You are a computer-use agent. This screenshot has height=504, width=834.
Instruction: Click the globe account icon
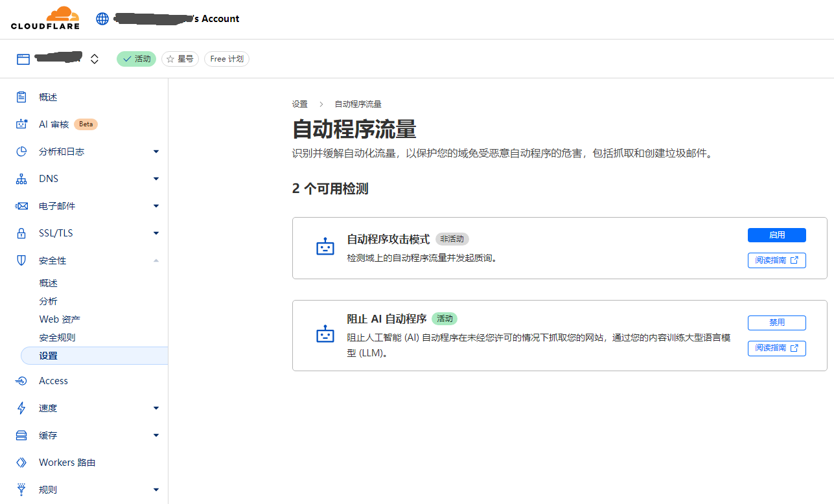(x=102, y=19)
